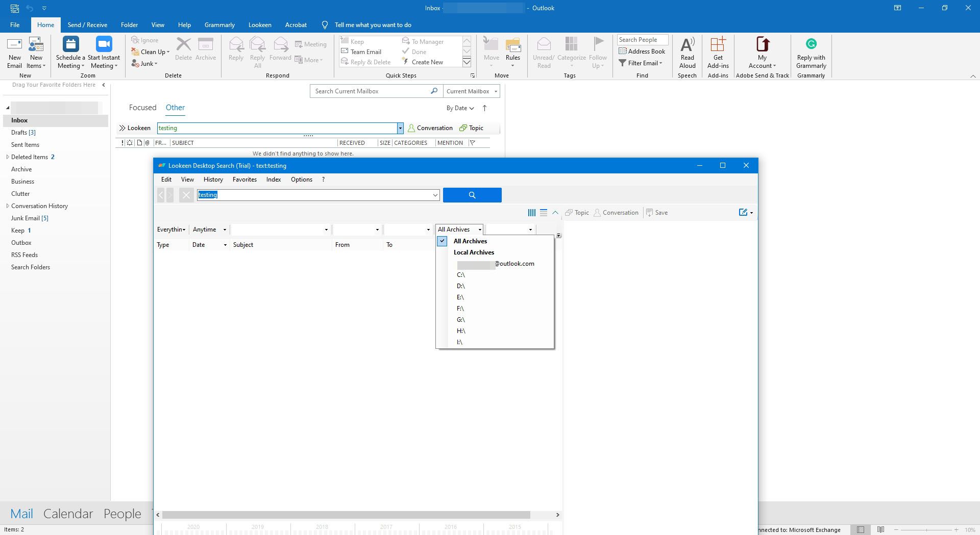The image size is (980, 535).
Task: Open the Lookeen History menu
Action: [x=213, y=180]
